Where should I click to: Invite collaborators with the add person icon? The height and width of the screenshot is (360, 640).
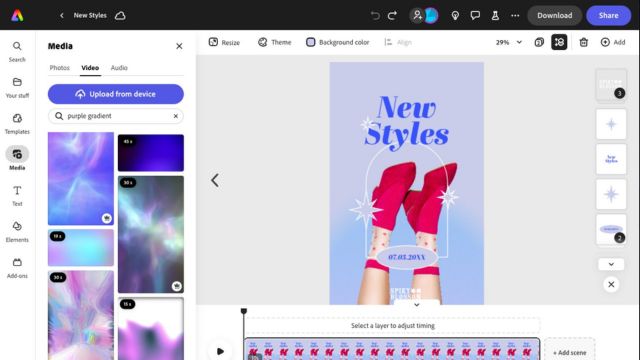[x=417, y=16]
